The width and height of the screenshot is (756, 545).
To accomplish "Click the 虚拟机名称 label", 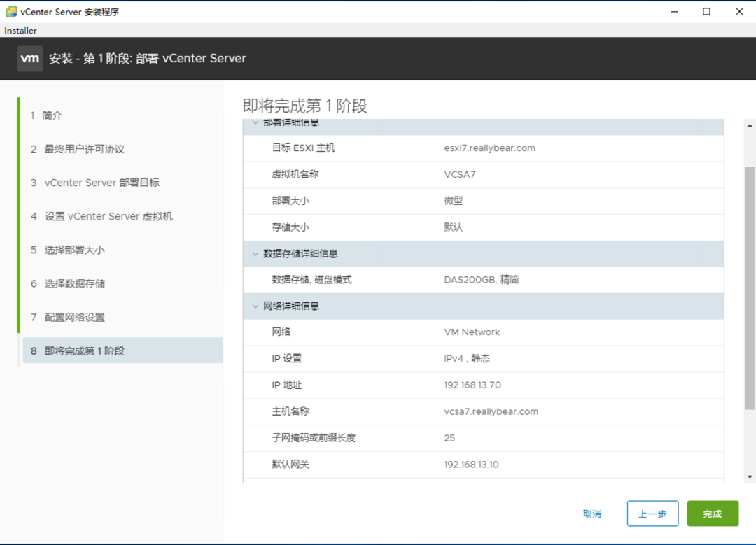I will (x=295, y=174).
